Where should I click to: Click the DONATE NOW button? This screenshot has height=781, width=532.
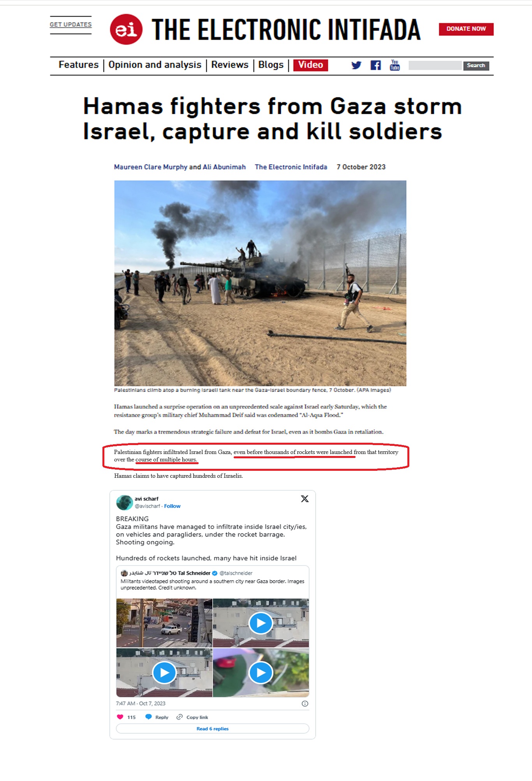466,29
